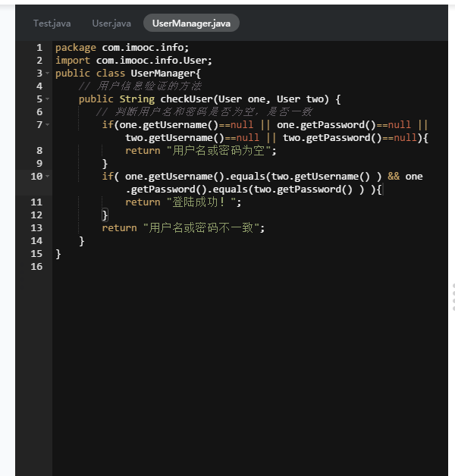Image resolution: width=455 pixels, height=476 pixels.
Task: Click 'one.getPassword()==null' in line 7
Action: pos(344,125)
